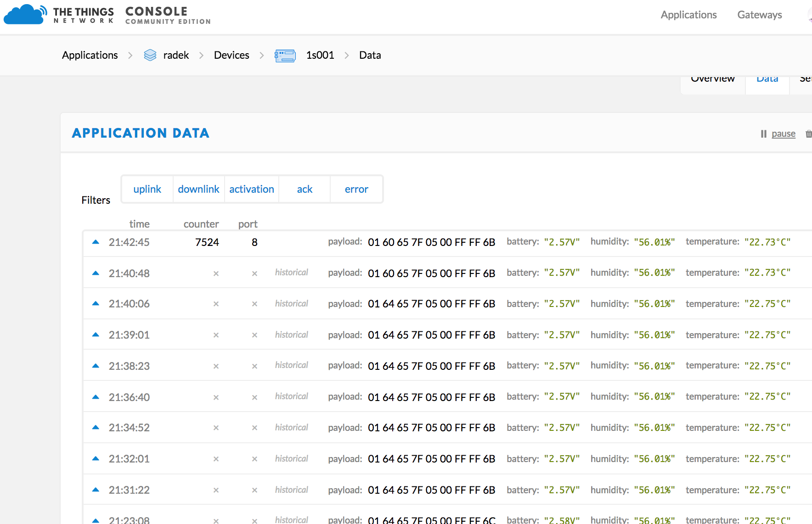
Task: Go to Devices breadcrumb link
Action: (x=231, y=55)
